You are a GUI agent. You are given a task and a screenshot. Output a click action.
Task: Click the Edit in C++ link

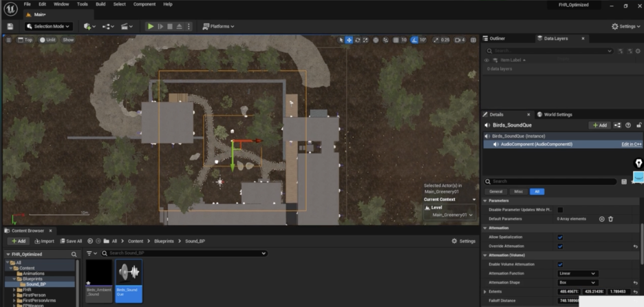click(x=632, y=145)
